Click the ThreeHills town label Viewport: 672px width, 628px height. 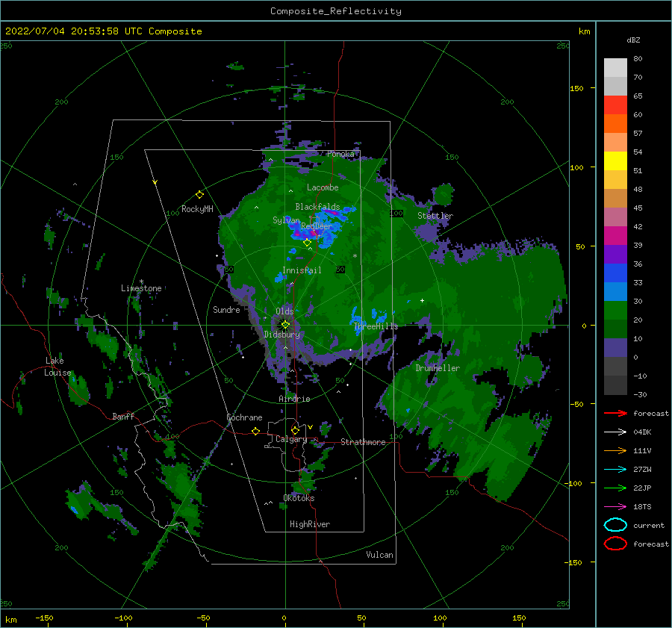coord(376,326)
